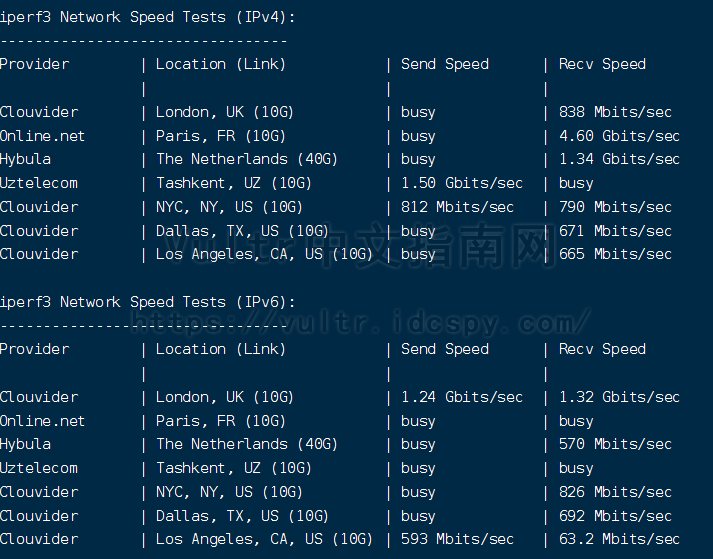Click "Send Speed" header in the IPv4 table
The width and height of the screenshot is (713, 559).
[445, 64]
